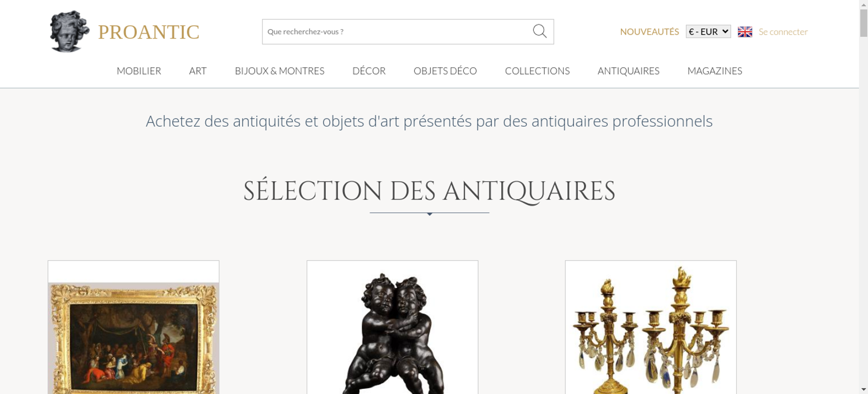
Task: Open the BIJOUX & MONTRES menu
Action: (279, 71)
